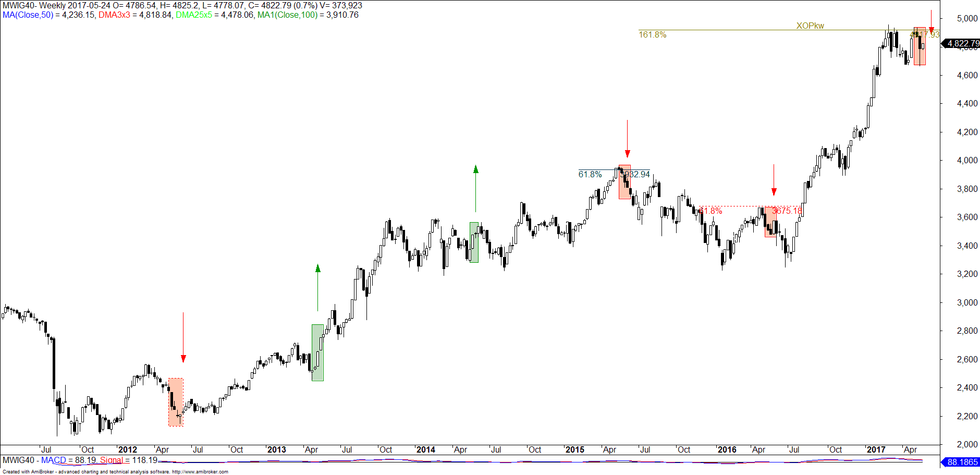Click the XOPkw level label

click(810, 26)
